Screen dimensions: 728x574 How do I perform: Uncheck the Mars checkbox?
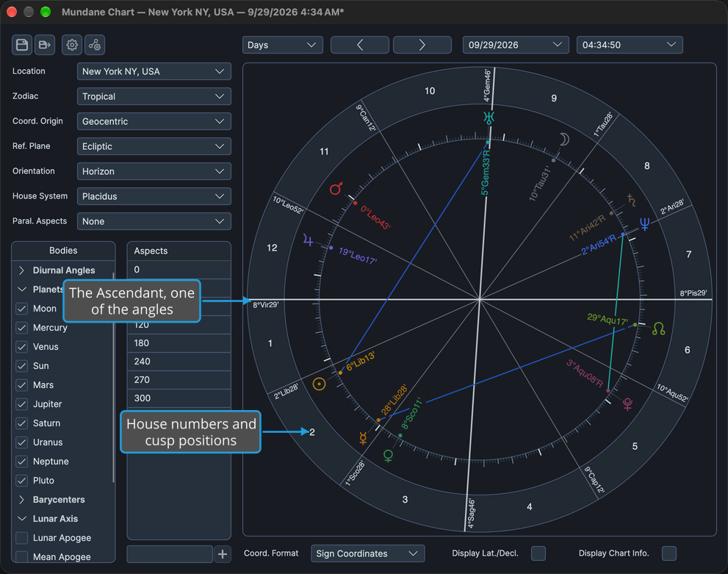[x=22, y=385]
